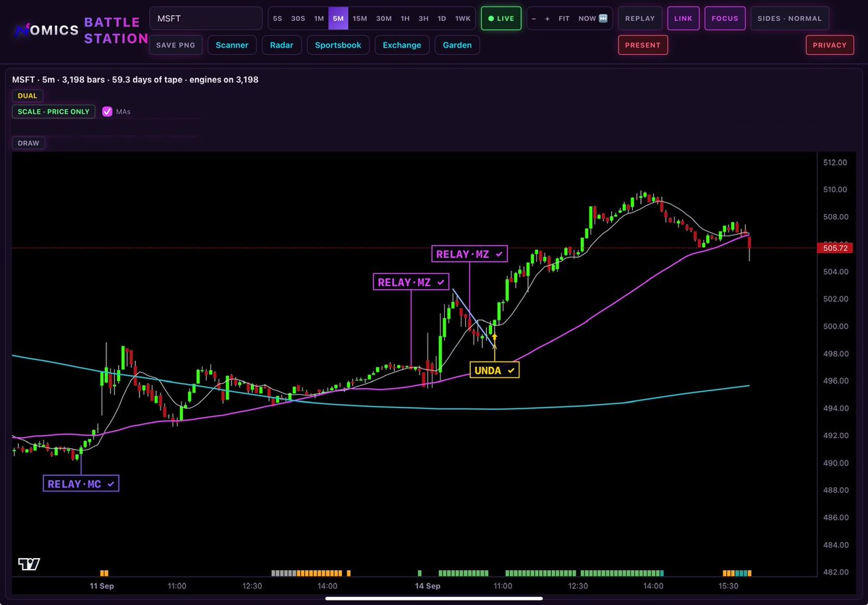The height and width of the screenshot is (605, 868).
Task: Click the 14 Sep date on the time axis
Action: click(428, 586)
